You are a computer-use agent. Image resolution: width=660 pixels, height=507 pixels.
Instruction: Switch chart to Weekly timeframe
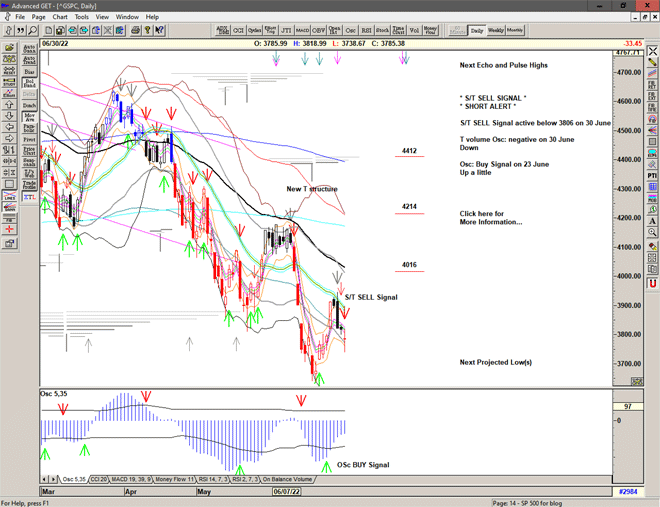click(495, 31)
